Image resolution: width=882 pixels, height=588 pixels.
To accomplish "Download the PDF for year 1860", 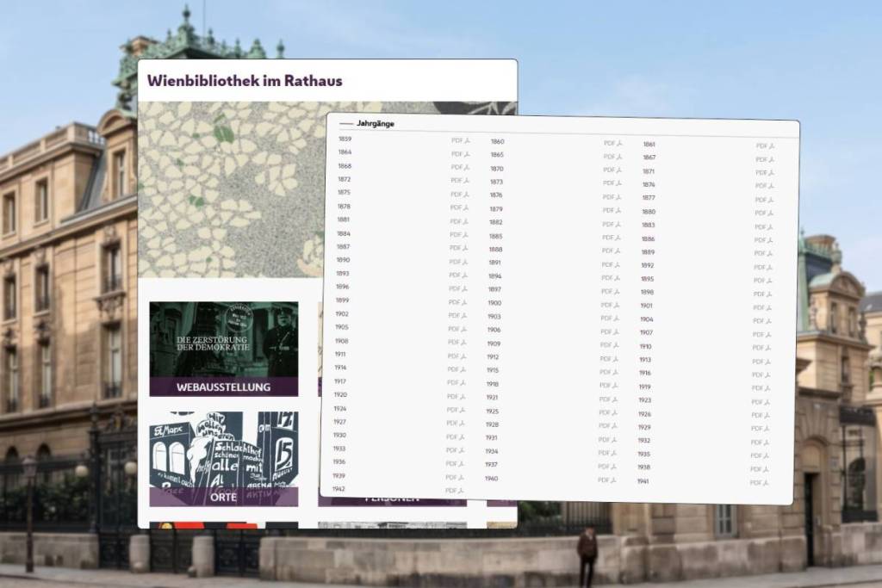I will [x=613, y=144].
